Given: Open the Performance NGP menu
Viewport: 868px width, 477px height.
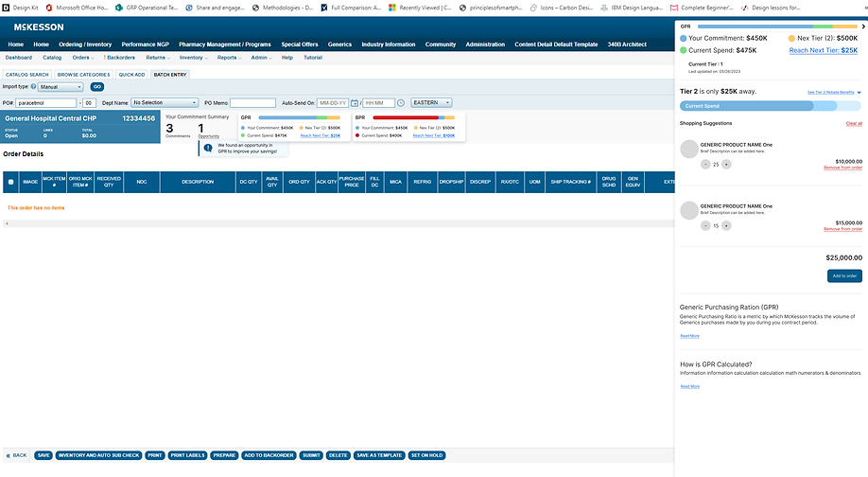Looking at the screenshot, I should [145, 44].
